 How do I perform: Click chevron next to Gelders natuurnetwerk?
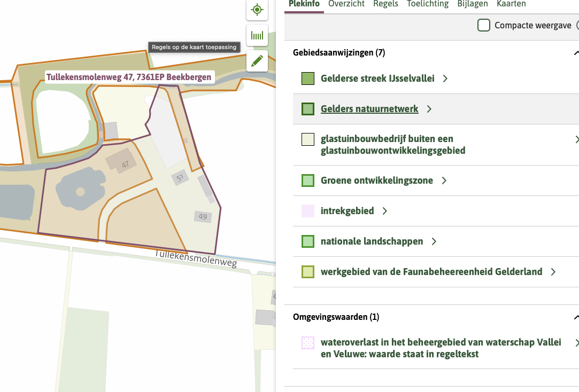point(429,109)
